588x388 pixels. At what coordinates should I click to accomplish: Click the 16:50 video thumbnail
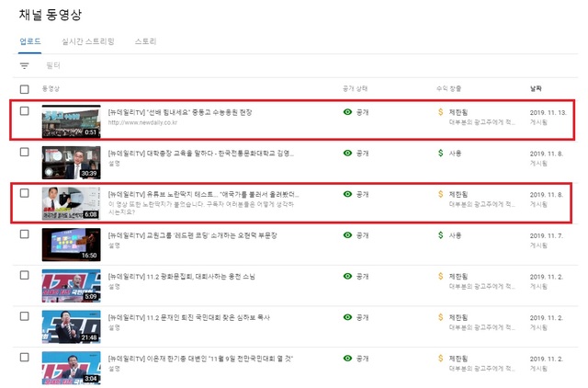pos(72,245)
